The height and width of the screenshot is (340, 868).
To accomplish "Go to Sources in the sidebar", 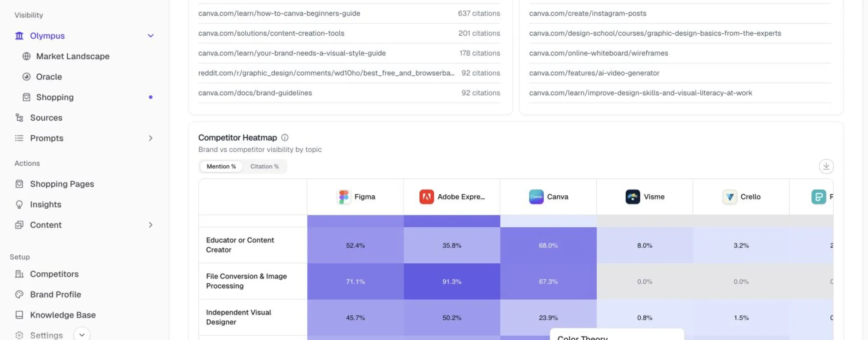I will [46, 118].
